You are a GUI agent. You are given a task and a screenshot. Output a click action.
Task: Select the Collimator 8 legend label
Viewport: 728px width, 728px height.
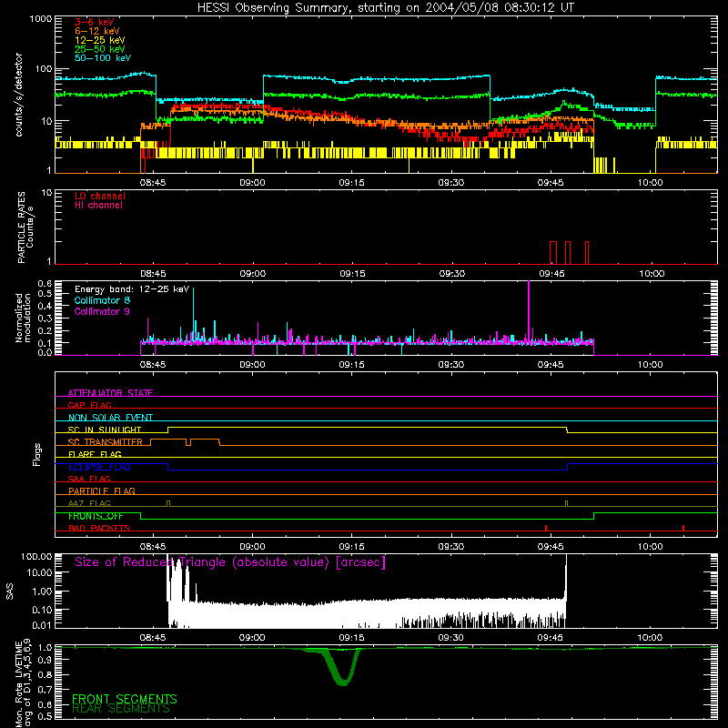click(x=103, y=300)
